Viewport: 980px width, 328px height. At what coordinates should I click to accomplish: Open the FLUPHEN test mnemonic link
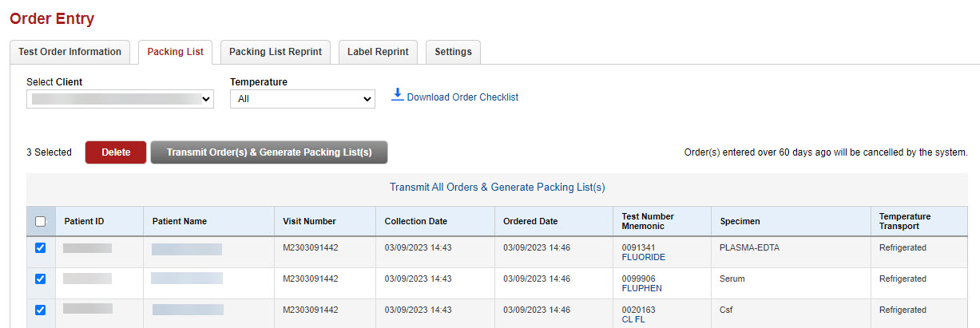click(x=641, y=288)
